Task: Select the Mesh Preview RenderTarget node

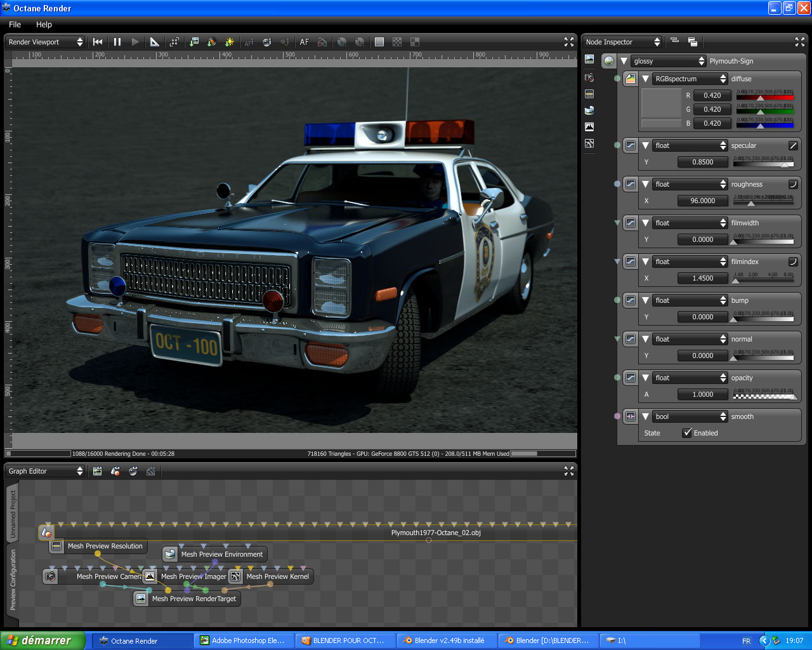Action: [x=187, y=599]
